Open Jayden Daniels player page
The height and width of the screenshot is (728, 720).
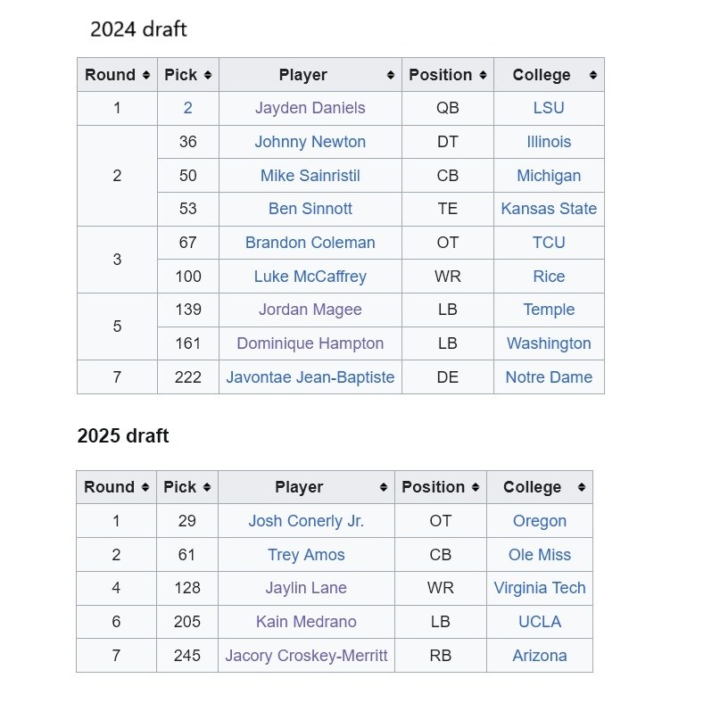tap(310, 108)
